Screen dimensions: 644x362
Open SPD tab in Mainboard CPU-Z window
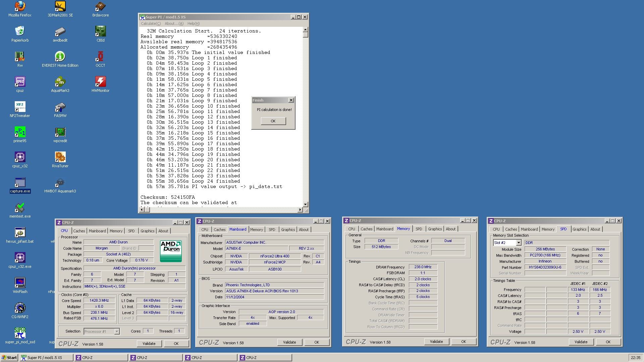pyautogui.click(x=272, y=230)
